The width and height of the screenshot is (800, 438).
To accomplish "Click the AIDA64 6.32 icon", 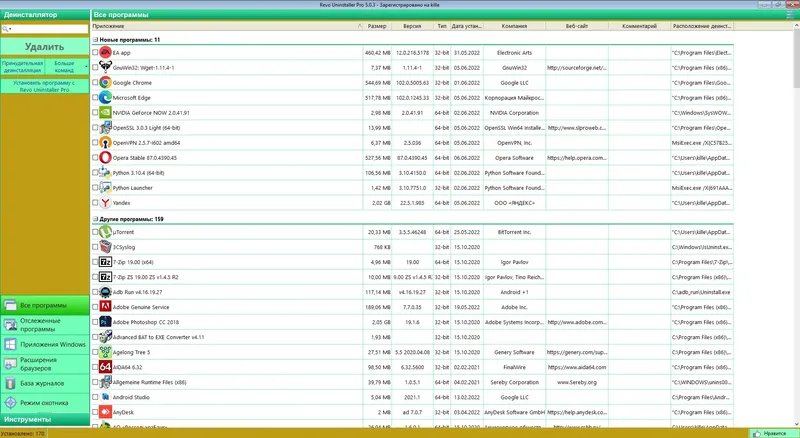I will 105,367.
